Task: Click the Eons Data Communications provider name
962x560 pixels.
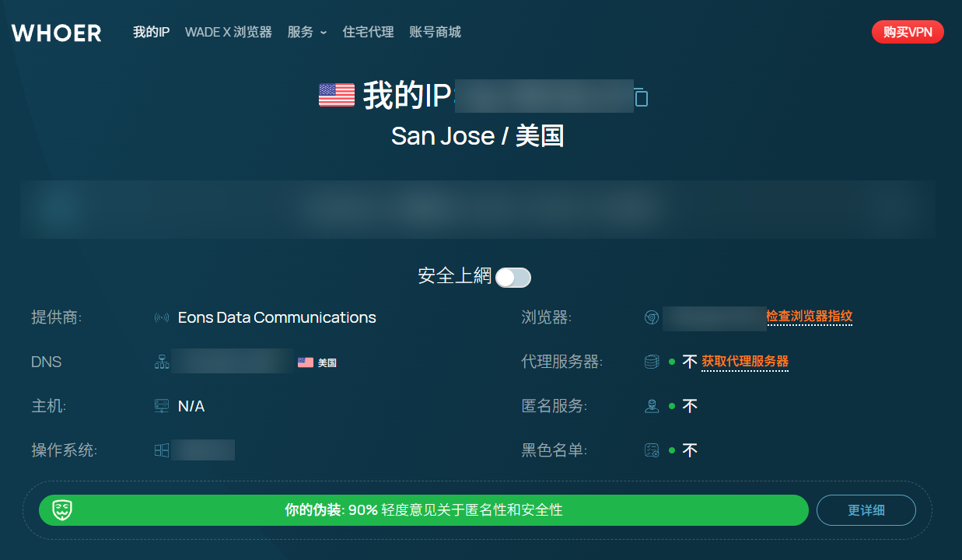Action: (277, 317)
